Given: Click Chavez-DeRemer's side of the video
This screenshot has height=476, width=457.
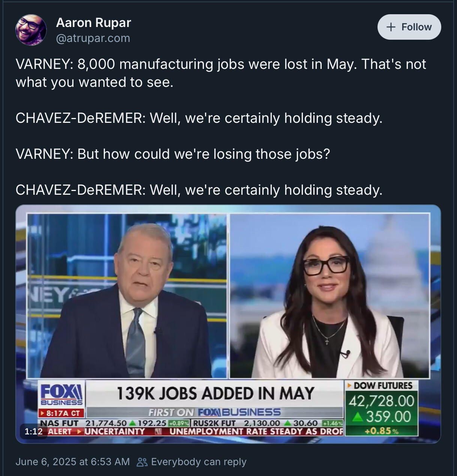Looking at the screenshot, I should pyautogui.click(x=329, y=296).
